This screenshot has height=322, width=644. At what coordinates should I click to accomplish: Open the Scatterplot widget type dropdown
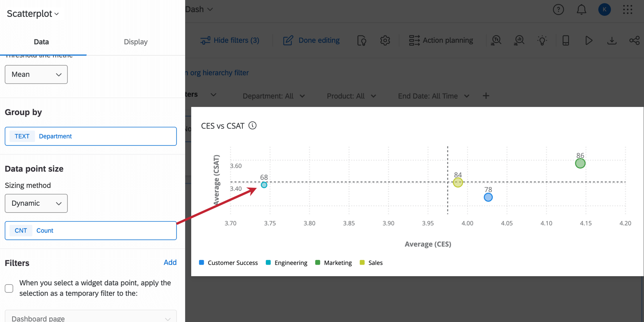click(33, 14)
